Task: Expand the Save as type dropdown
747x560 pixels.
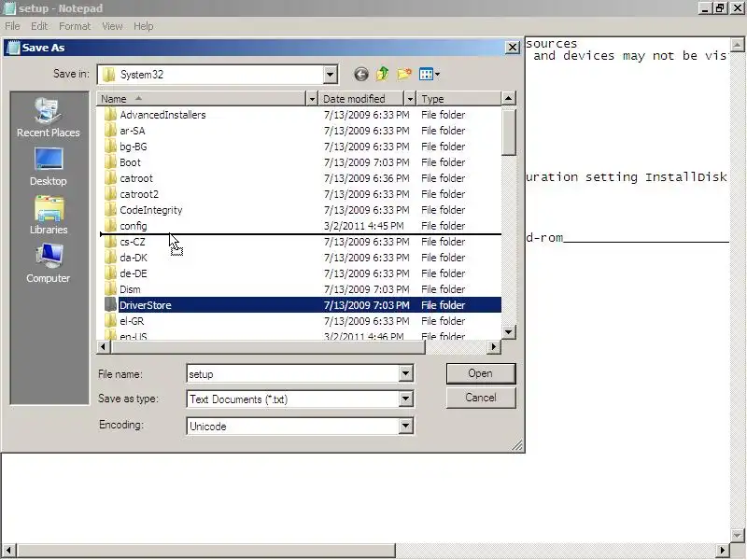Action: coord(405,399)
